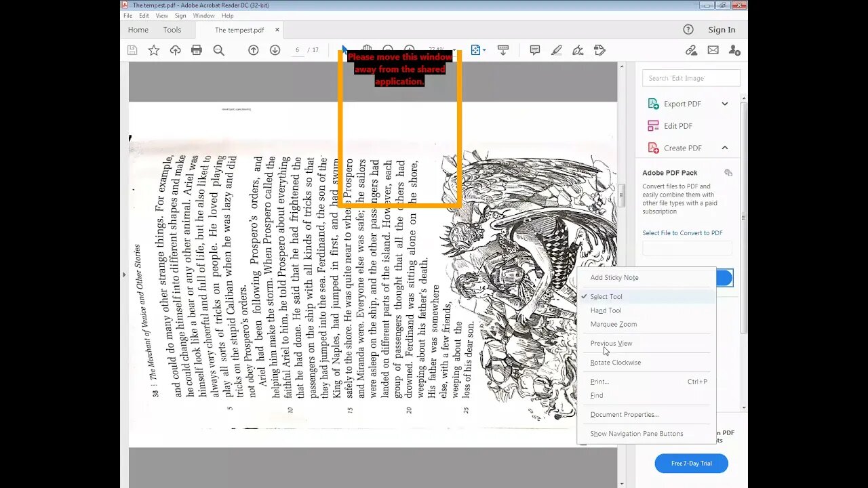The image size is (868, 488).
Task: Print the document using the printer icon
Action: coord(197,50)
